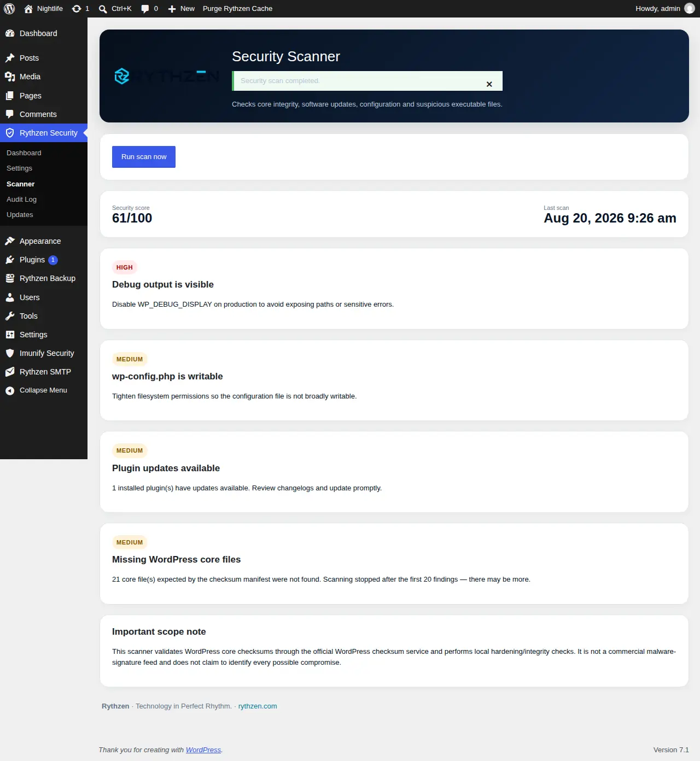Screen dimensions: 700x761
Task: Click the admin avatar icon
Action: coord(690,8)
